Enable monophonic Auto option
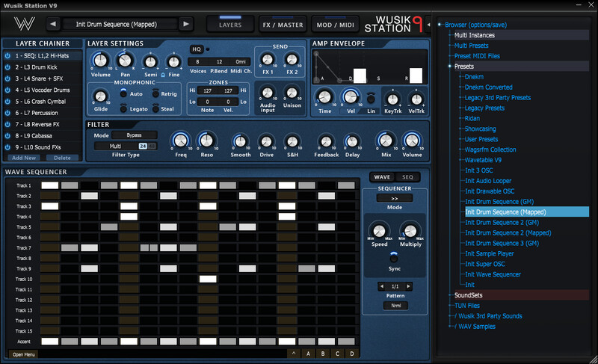The width and height of the screenshot is (598, 364). pyautogui.click(x=123, y=93)
